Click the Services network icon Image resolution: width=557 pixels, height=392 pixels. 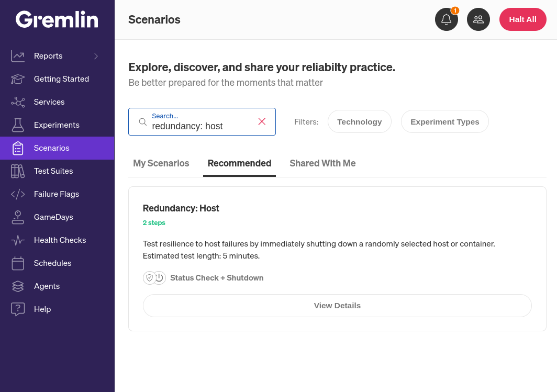point(18,102)
